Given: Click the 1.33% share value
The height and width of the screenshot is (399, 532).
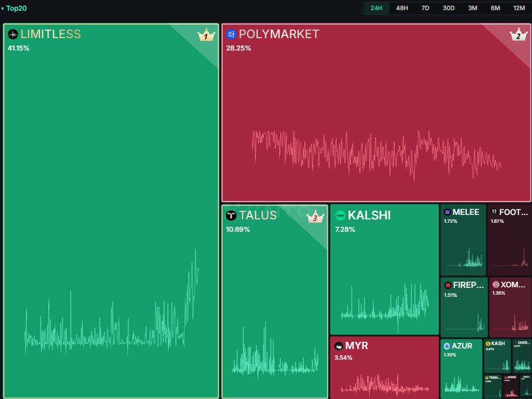Looking at the screenshot, I should (450, 355).
